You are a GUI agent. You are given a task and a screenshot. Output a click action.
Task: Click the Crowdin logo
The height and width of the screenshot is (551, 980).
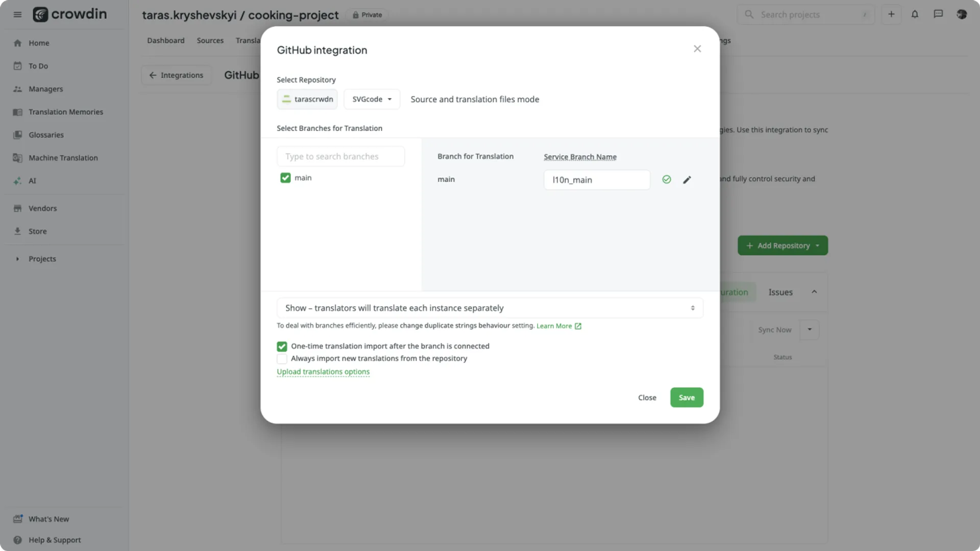(70, 14)
